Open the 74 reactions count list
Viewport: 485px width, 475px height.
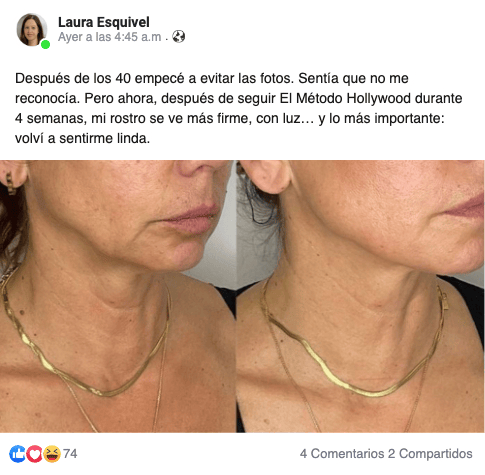70,454
